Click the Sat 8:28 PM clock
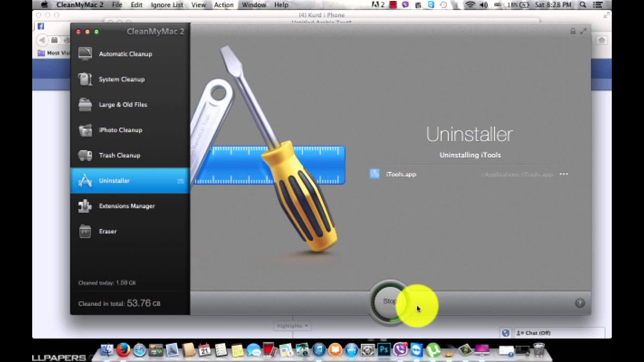This screenshot has width=644, height=362. coord(553,5)
